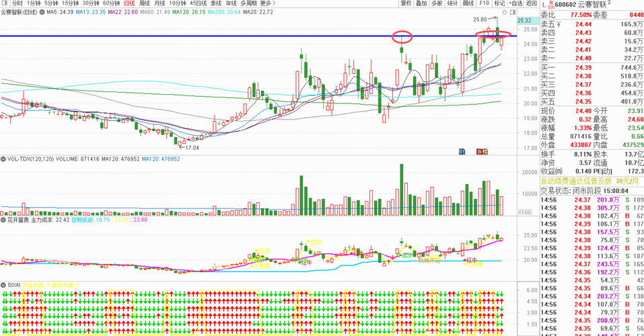Image resolution: width=644 pixels, height=336 pixels.
Task: Click the MA60: 21.49 indicator label
Action: 155,12
